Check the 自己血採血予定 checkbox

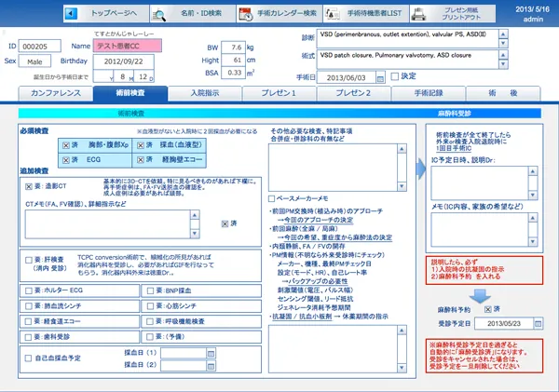28,358
